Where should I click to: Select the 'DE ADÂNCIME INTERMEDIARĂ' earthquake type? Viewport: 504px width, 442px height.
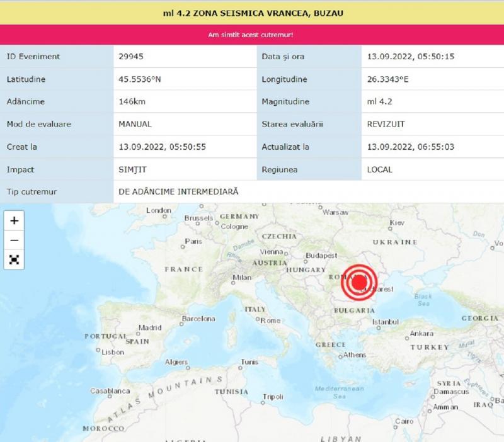(x=178, y=191)
